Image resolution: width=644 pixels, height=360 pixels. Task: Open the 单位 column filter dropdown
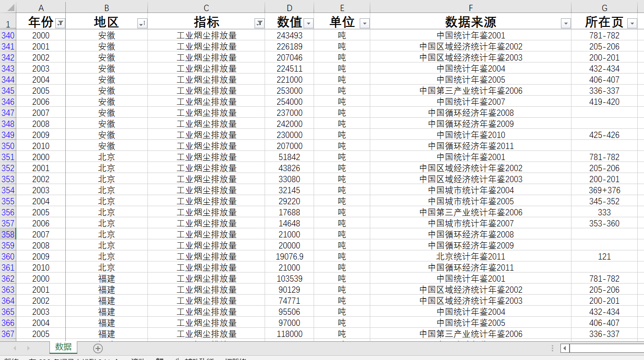tap(365, 24)
